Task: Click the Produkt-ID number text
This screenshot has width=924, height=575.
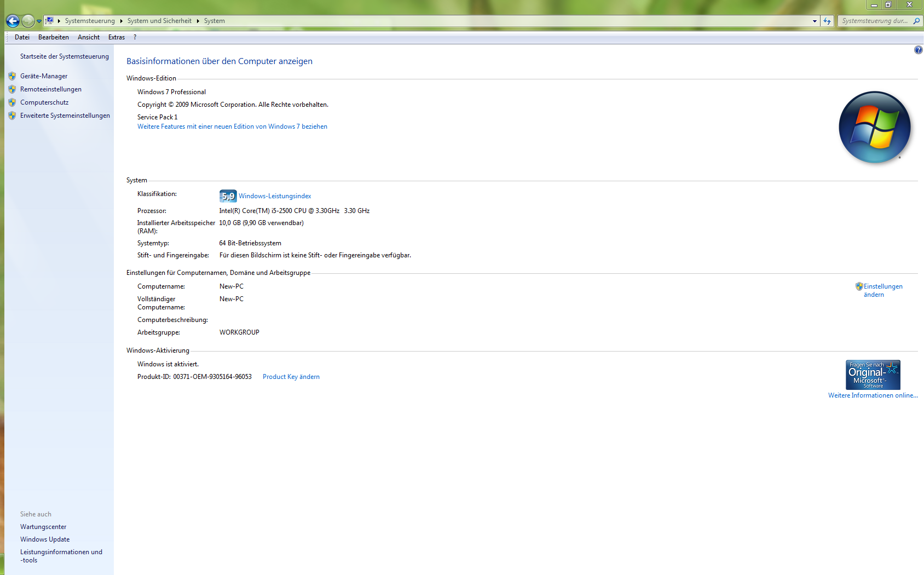Action: point(212,377)
